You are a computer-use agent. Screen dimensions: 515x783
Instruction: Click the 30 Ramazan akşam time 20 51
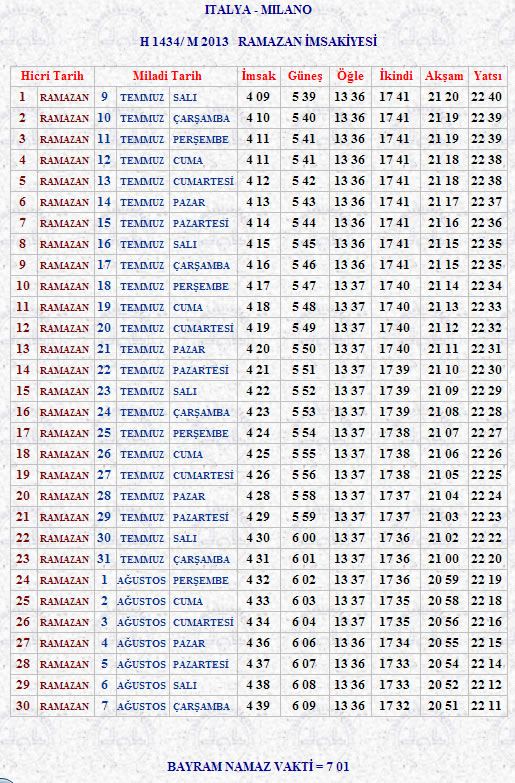(x=443, y=706)
